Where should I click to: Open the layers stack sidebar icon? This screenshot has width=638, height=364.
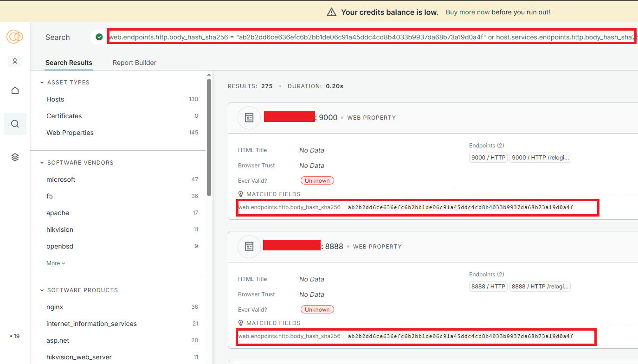15,158
